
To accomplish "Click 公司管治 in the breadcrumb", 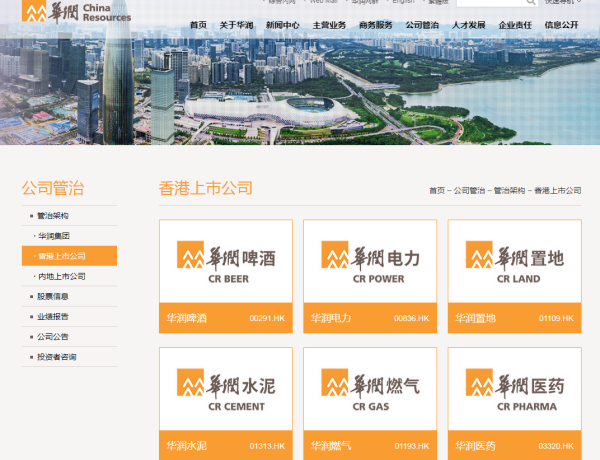I will coord(470,191).
